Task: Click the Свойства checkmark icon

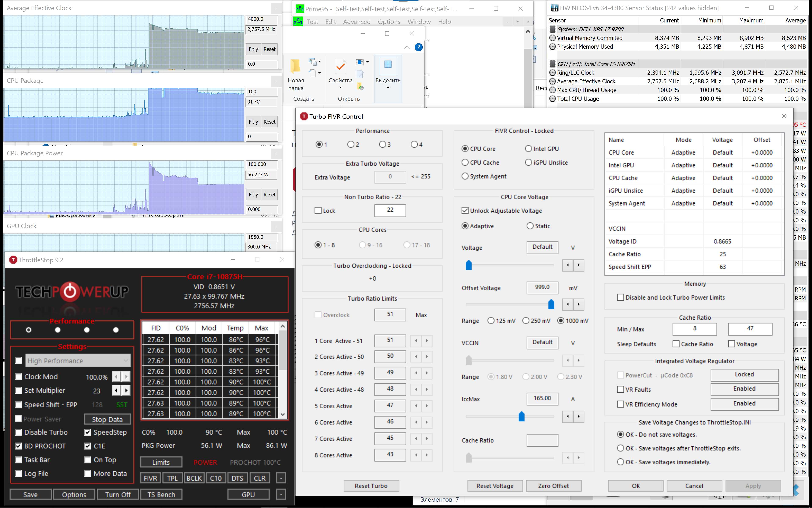Action: pyautogui.click(x=341, y=66)
